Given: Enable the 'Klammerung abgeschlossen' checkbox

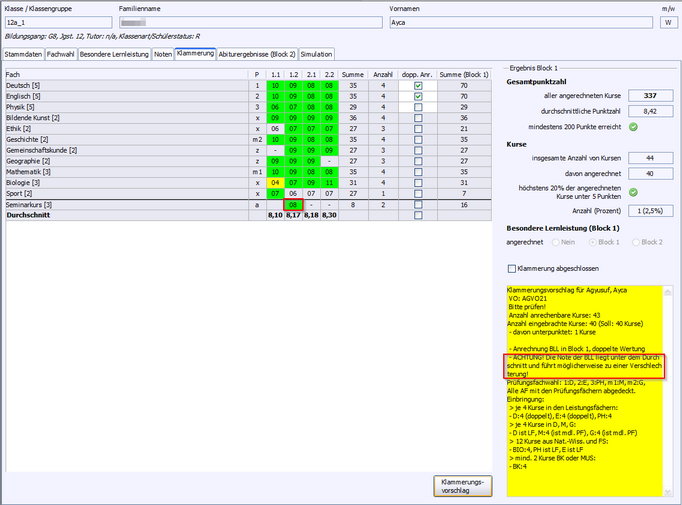Looking at the screenshot, I should [x=513, y=268].
